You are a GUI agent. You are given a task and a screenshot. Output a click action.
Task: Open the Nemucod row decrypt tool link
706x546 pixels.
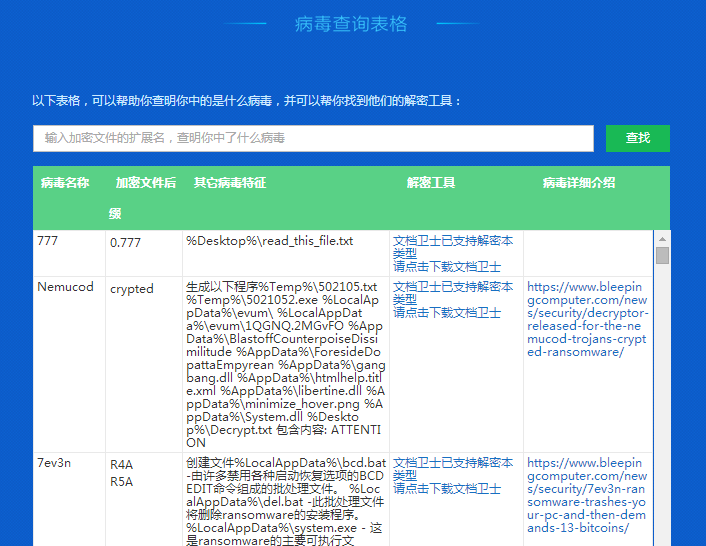pos(453,299)
